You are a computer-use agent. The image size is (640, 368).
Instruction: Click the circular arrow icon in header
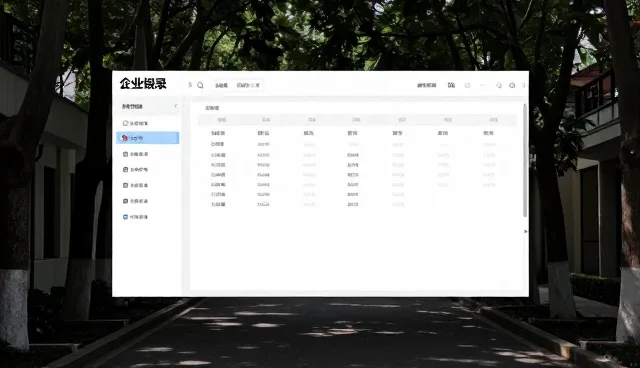pos(512,85)
